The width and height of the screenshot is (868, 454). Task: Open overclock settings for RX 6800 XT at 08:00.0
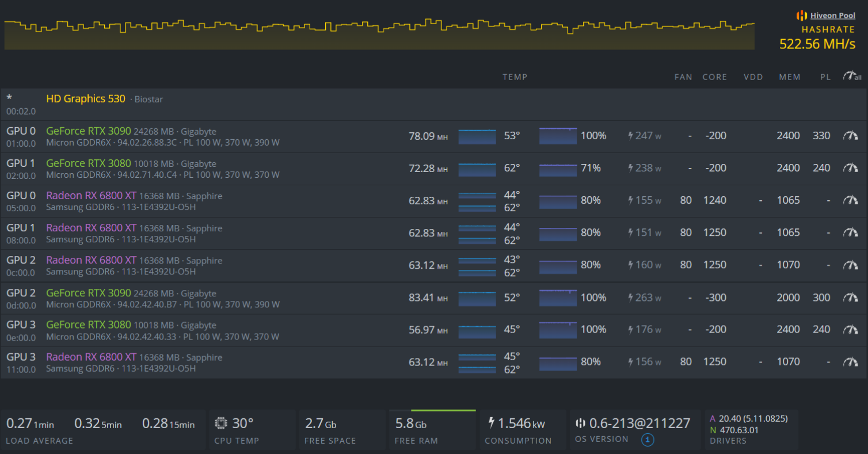coord(850,232)
